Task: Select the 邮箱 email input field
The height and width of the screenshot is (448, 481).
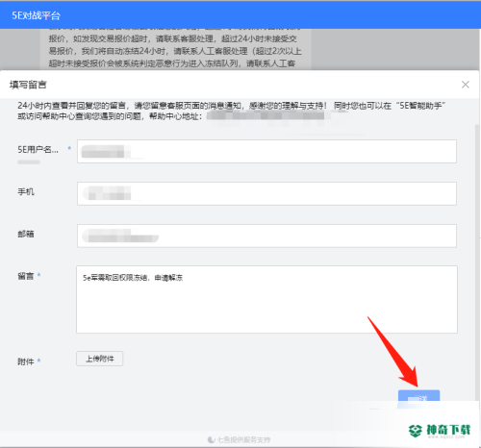Action: (266, 236)
